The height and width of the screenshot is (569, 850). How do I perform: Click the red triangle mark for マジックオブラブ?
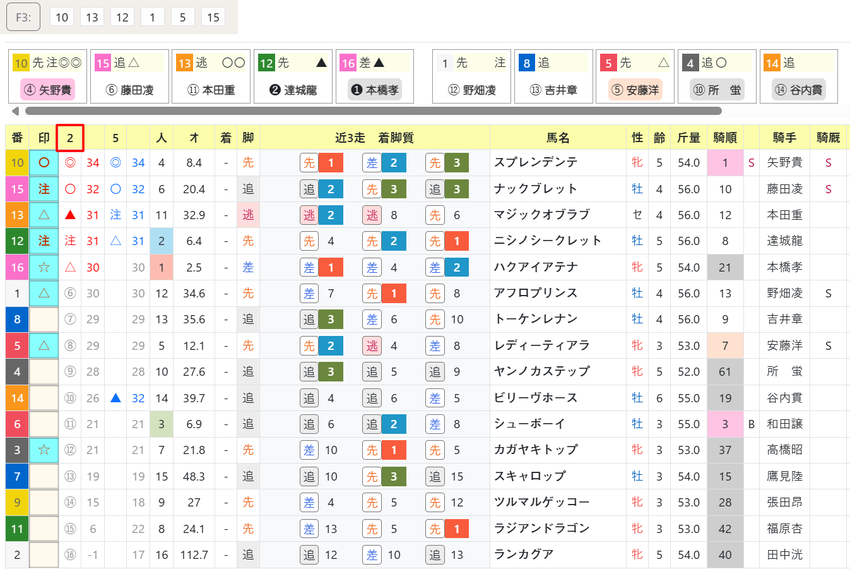70,215
